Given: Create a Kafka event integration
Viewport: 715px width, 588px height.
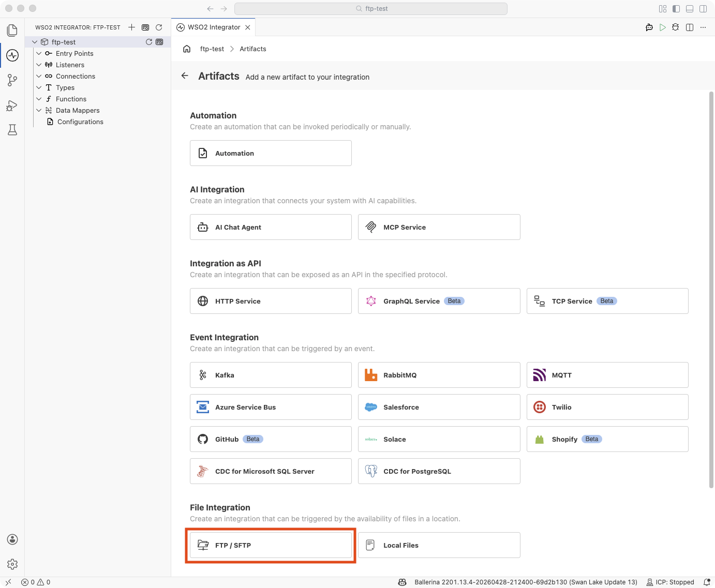Looking at the screenshot, I should (271, 375).
